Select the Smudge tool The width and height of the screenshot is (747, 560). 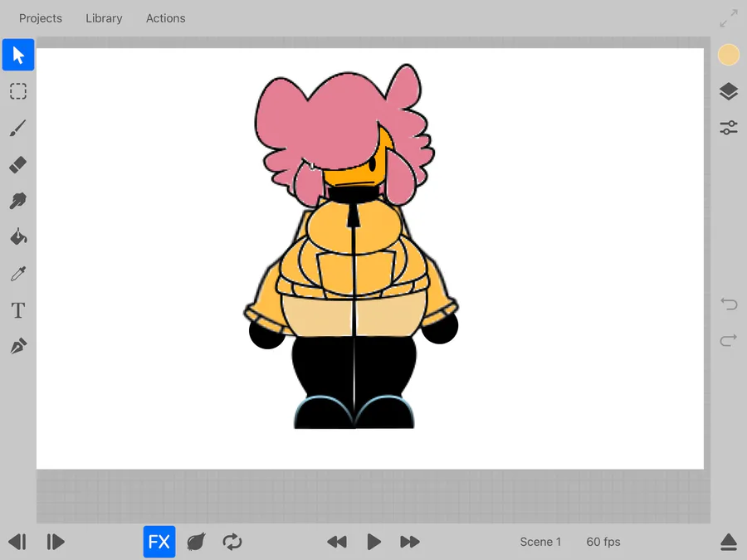pyautogui.click(x=18, y=201)
